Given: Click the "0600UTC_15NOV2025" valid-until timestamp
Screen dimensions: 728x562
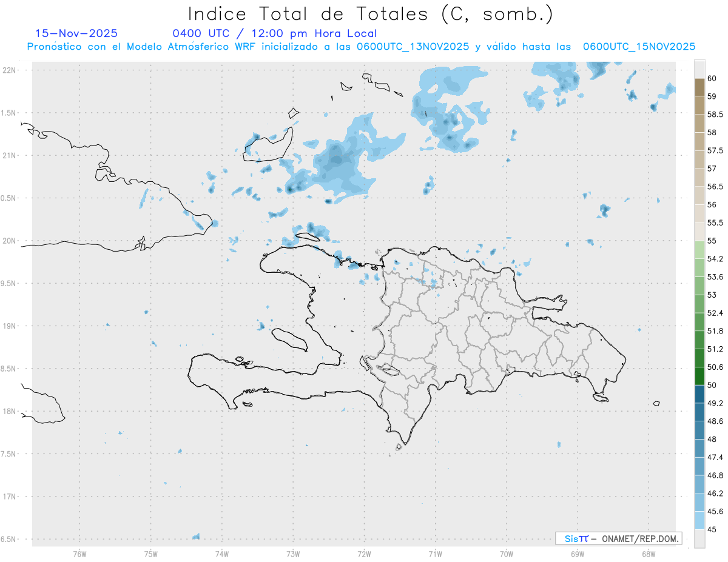Looking at the screenshot, I should [x=639, y=47].
